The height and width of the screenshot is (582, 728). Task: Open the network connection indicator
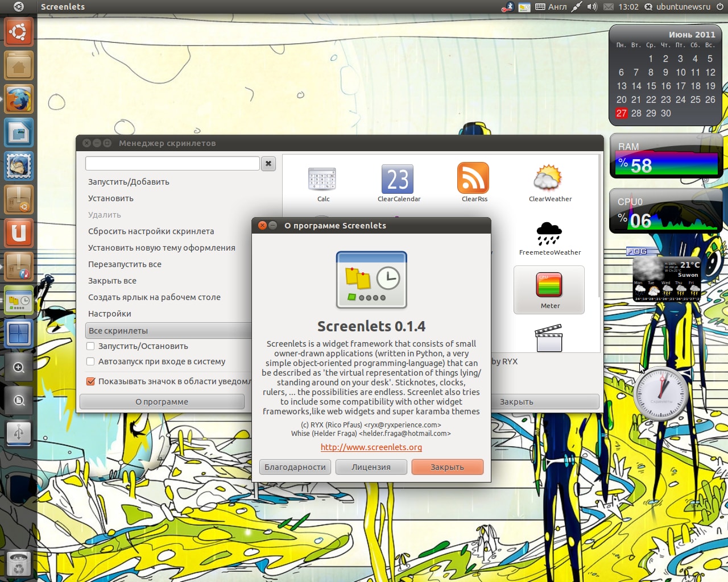point(576,7)
